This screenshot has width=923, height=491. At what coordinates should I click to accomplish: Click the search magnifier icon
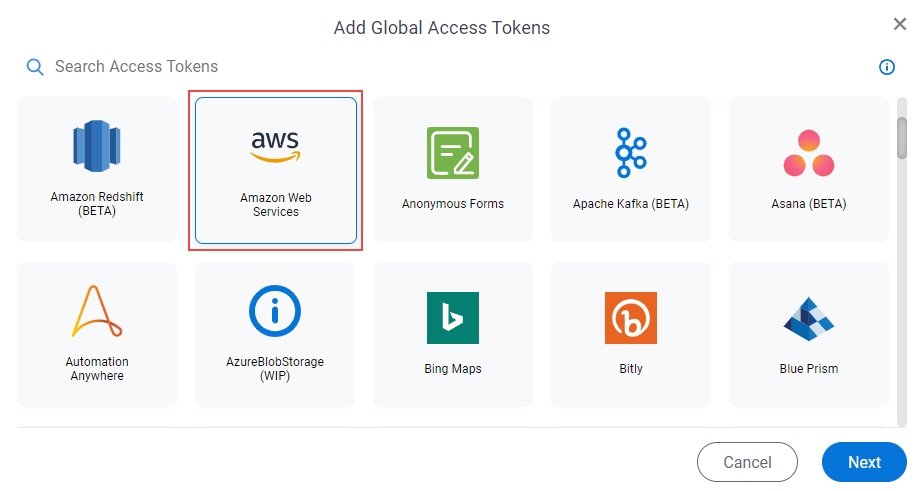tap(35, 67)
